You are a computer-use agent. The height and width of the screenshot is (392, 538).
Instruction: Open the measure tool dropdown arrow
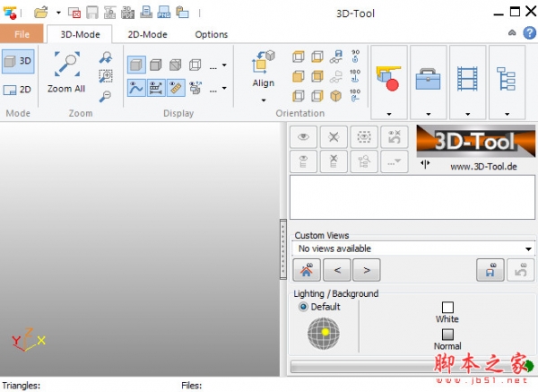coord(389,114)
